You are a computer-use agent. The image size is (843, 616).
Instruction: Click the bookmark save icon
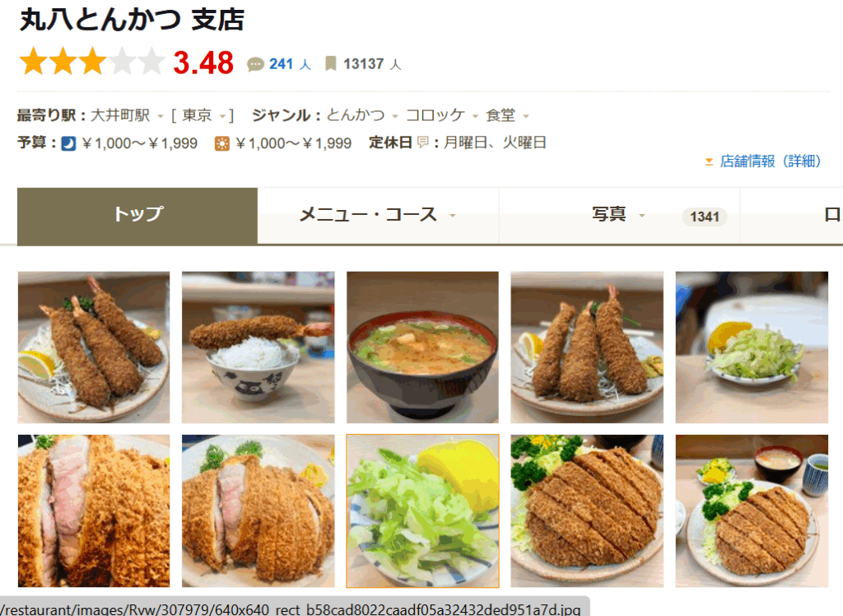(x=331, y=64)
